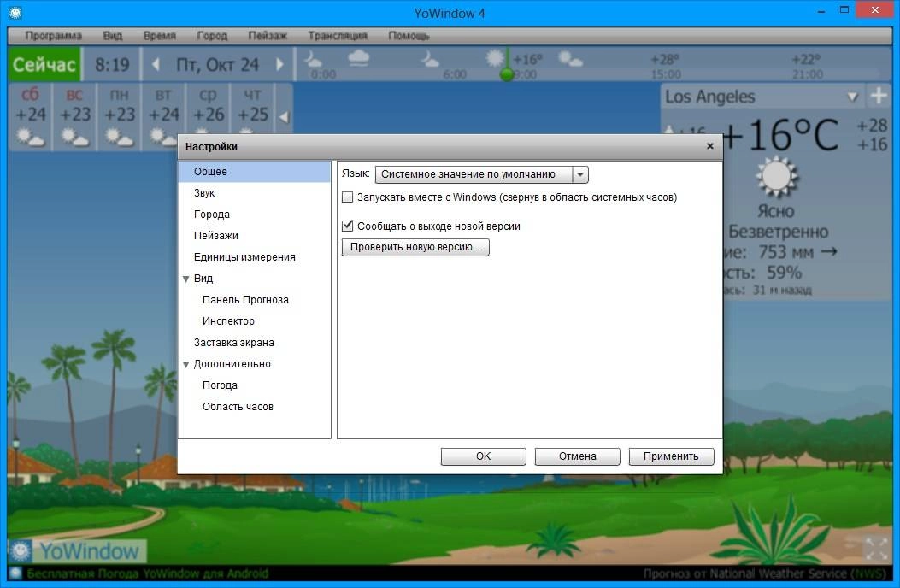
Task: Confirm settings with OK button
Action: pyautogui.click(x=483, y=456)
